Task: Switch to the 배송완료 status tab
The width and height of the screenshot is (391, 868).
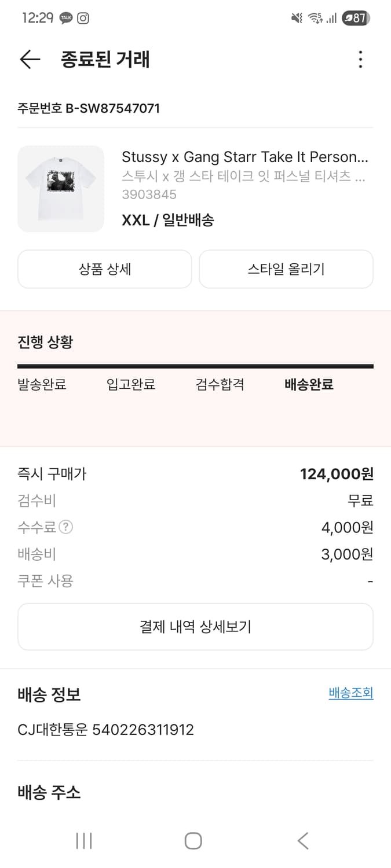Action: [308, 385]
